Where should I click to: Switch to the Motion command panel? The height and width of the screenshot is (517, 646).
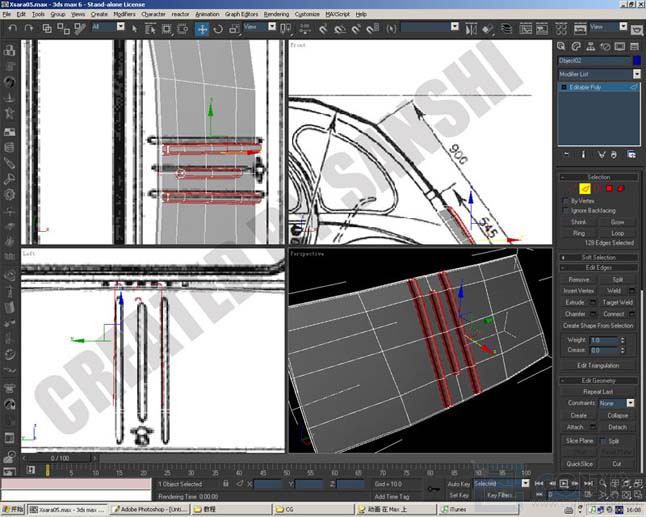(605, 47)
